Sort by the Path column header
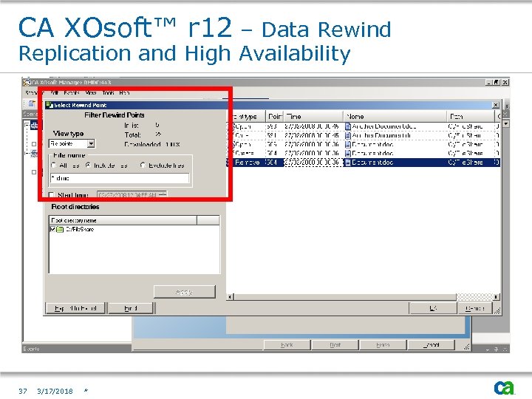 tap(471, 117)
